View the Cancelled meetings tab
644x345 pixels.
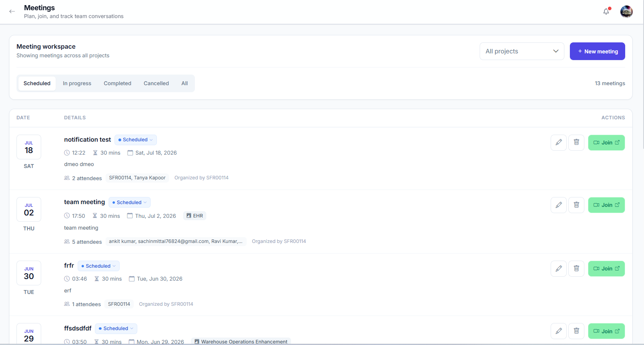pyautogui.click(x=156, y=83)
